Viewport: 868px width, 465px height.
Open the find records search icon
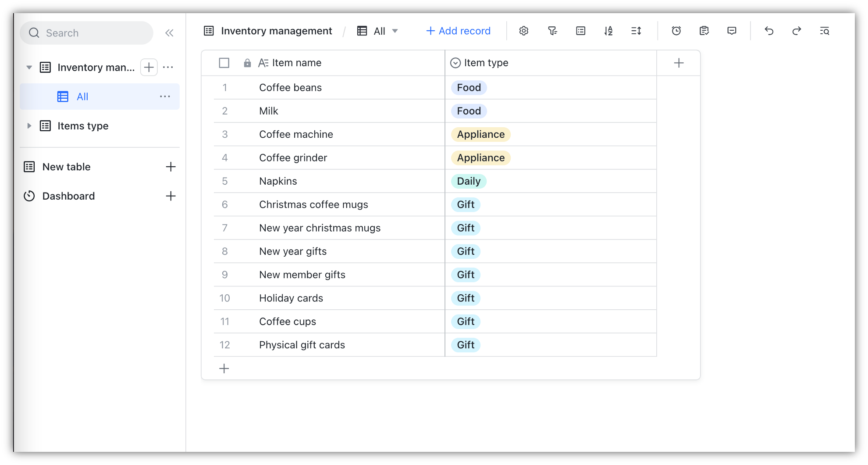(824, 31)
